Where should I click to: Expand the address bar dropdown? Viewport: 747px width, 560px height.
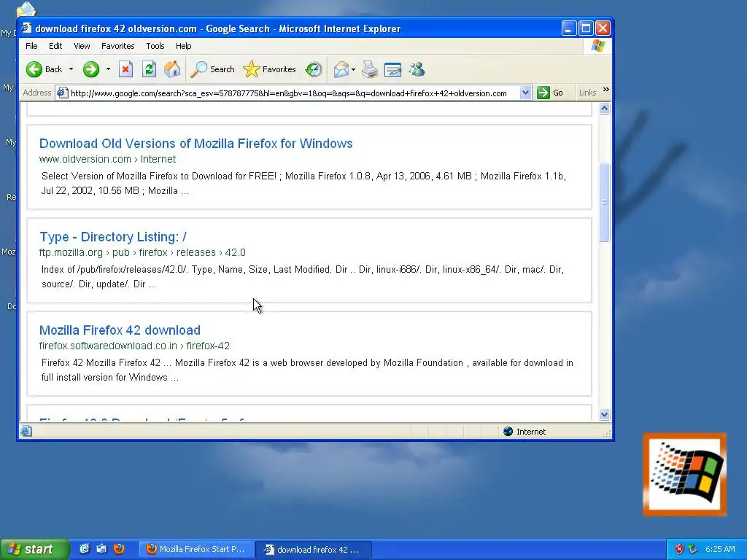click(525, 93)
